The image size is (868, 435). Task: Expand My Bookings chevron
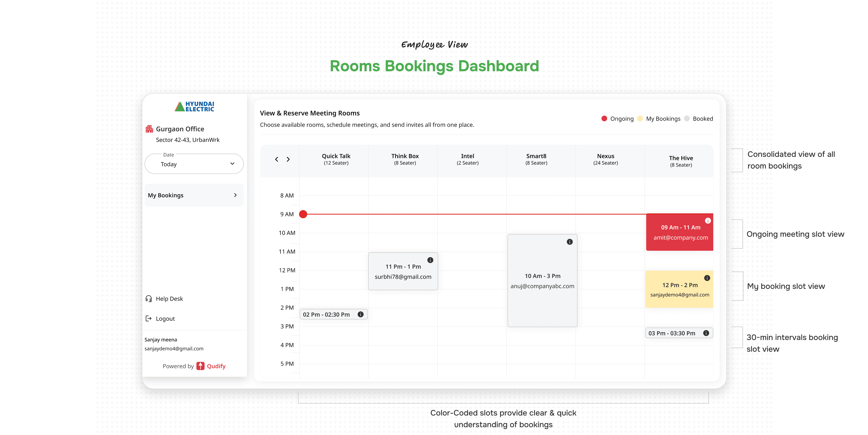pyautogui.click(x=235, y=195)
